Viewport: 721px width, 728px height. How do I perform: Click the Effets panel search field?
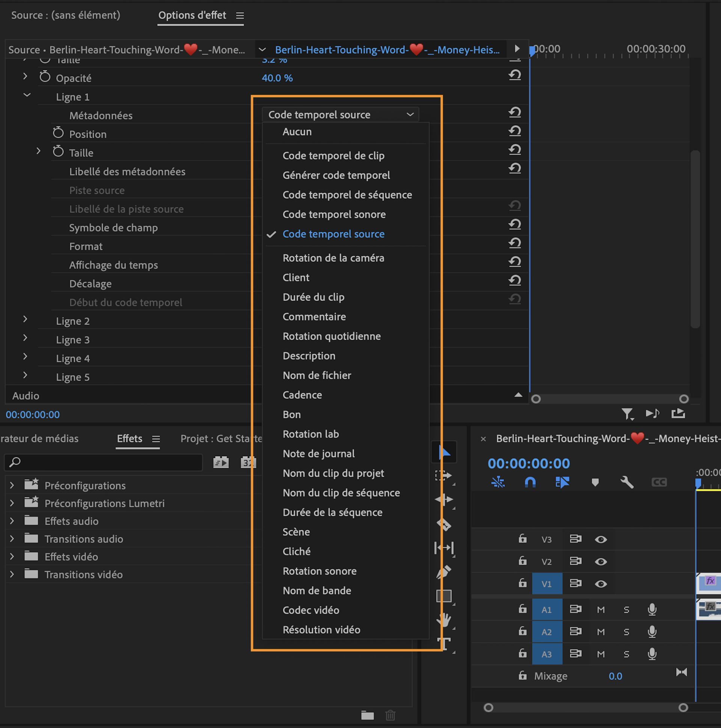pyautogui.click(x=103, y=462)
